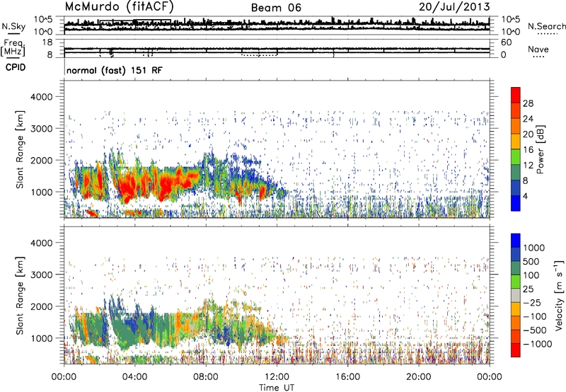This screenshot has height=392, width=566.
Task: Click the 'CPID' label
Action: pyautogui.click(x=16, y=67)
